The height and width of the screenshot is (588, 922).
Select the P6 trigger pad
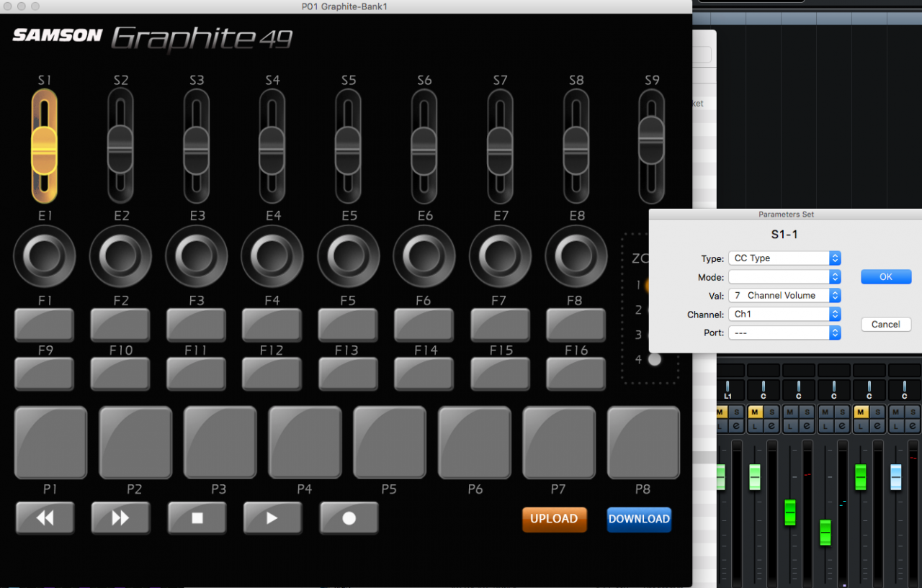[474, 443]
